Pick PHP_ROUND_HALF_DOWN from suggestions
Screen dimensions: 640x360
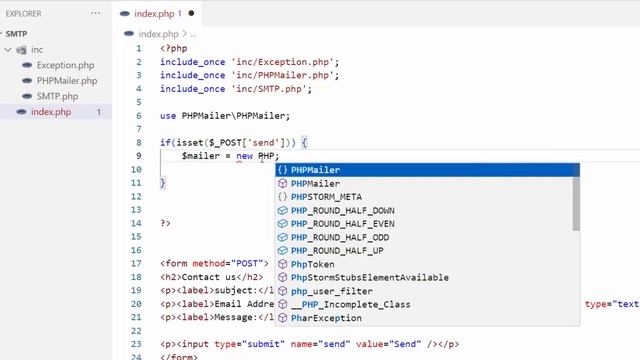point(424,210)
